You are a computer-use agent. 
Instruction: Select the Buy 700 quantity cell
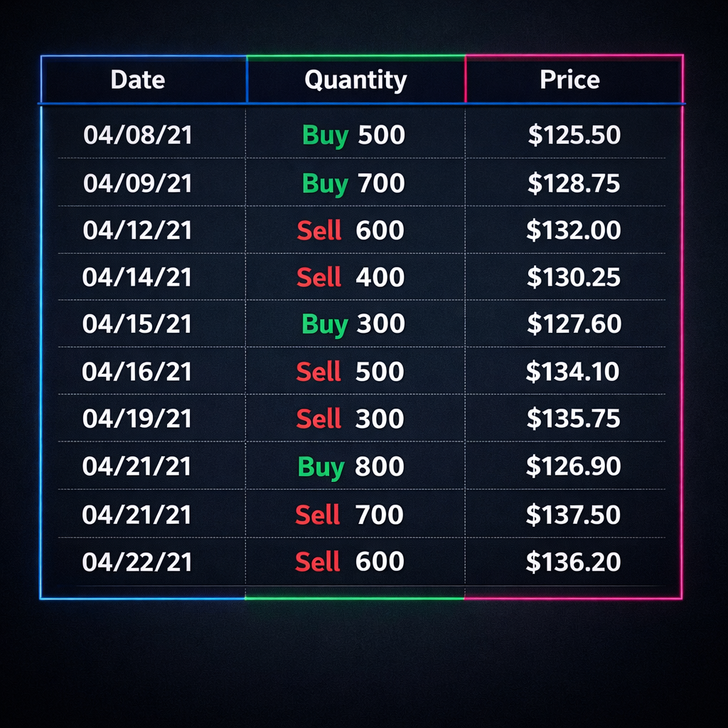353,183
